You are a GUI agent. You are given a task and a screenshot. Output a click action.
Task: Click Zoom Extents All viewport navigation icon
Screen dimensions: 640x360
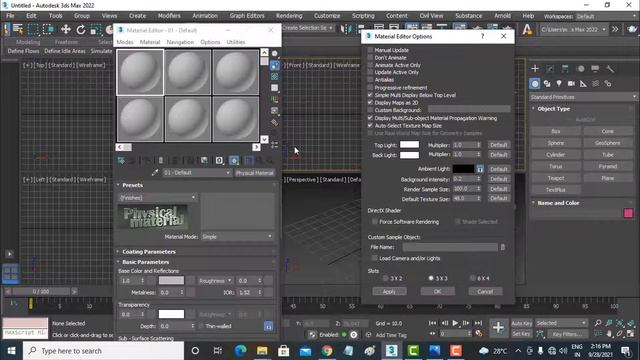(x=631, y=323)
